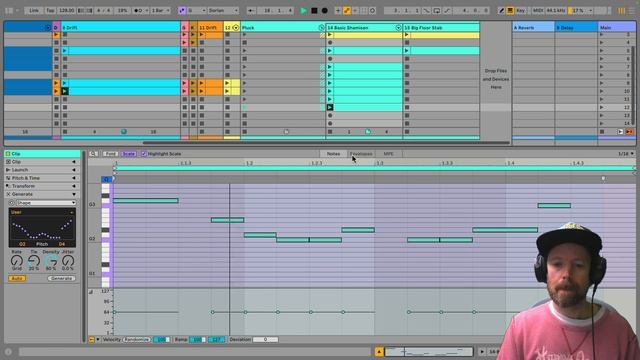Toggle the computer MIDI keyboard icon
The image size is (640, 360).
tap(510, 11)
